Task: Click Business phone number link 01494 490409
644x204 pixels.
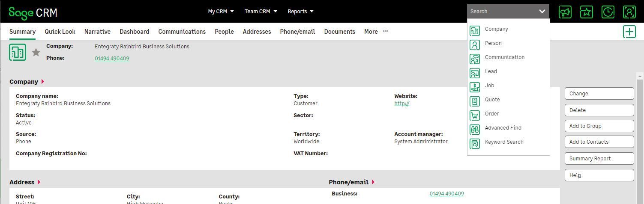Action: (446, 194)
